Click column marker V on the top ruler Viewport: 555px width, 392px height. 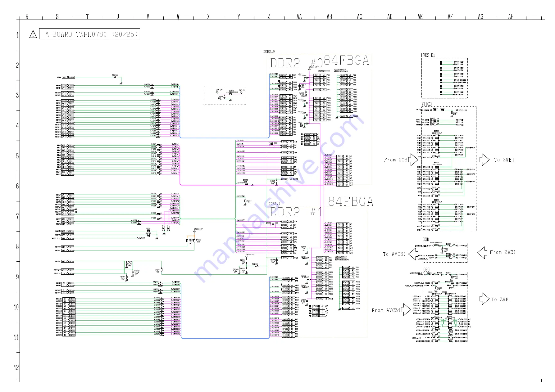point(148,16)
